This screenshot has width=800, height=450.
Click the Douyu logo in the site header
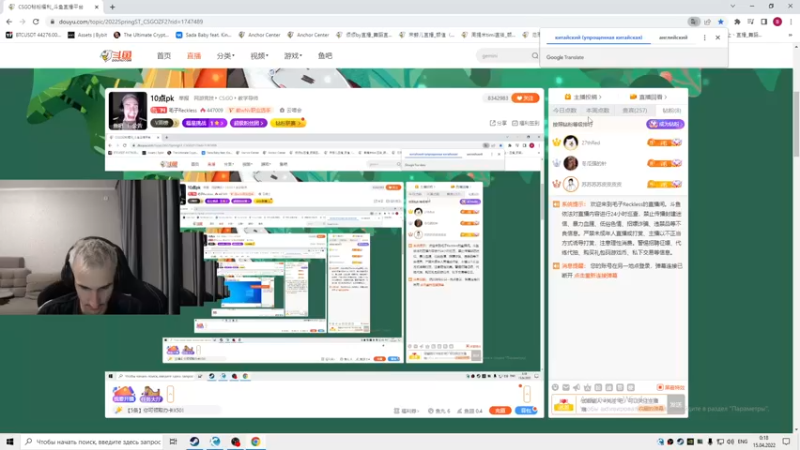[x=116, y=56]
